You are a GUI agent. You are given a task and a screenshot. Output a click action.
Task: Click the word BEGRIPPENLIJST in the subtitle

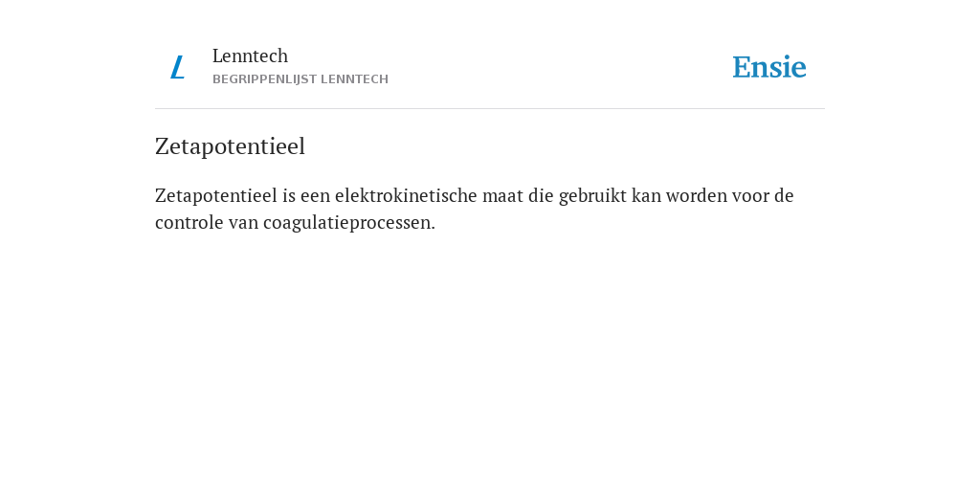pos(265,79)
